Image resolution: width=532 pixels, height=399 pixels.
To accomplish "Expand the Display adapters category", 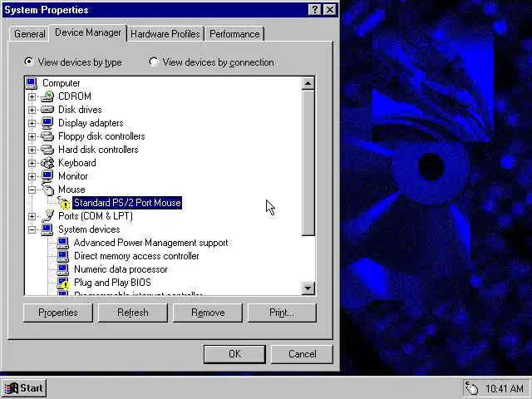I will point(32,123).
